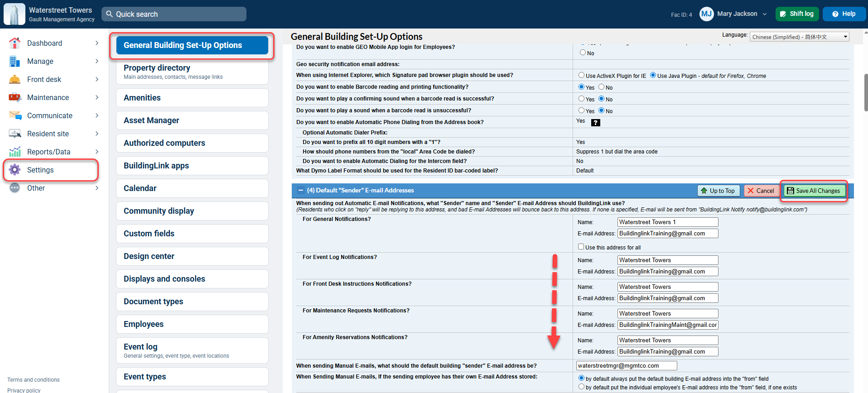Click the Other ellipsis icon
The image size is (868, 393).
(x=15, y=188)
